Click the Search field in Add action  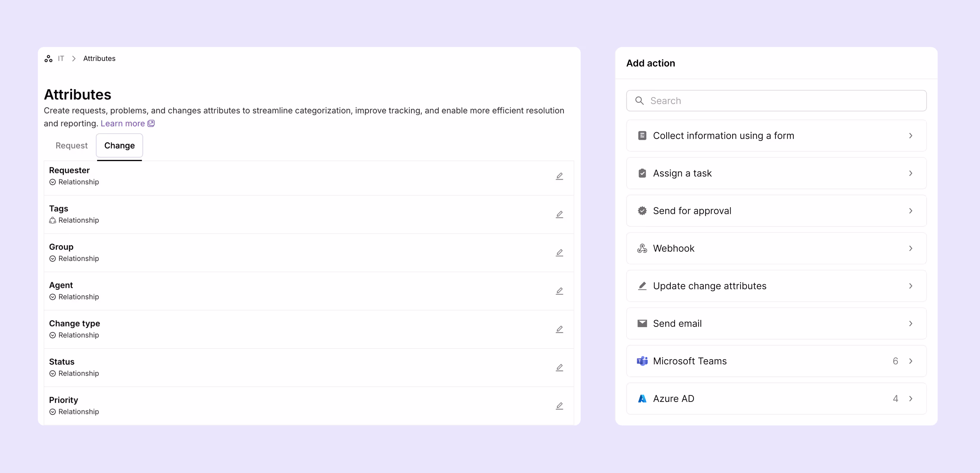(776, 100)
